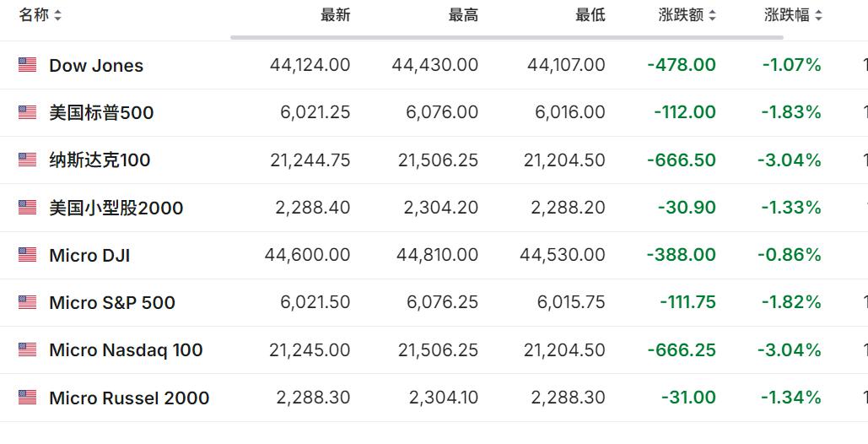Click the flag icon next to 纳斯达克100
The image size is (868, 444).
pyautogui.click(x=27, y=160)
